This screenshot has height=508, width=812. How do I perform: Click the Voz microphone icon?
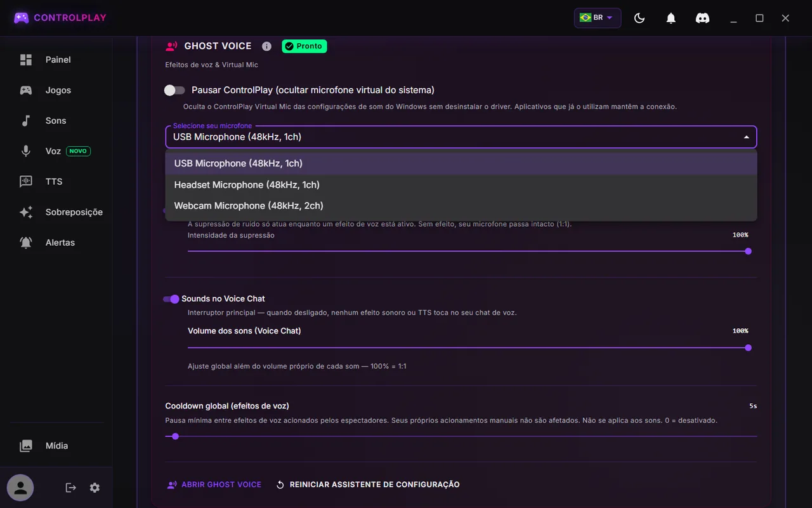pyautogui.click(x=26, y=151)
